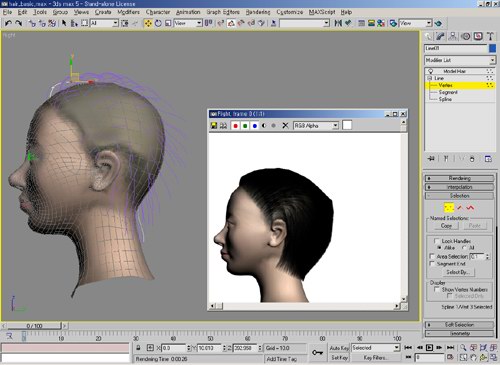Activate the Select and Rotate tool
The width and height of the screenshot is (500, 365).
point(158,23)
